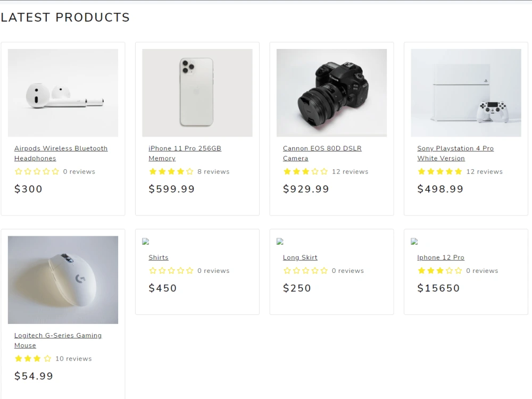The width and height of the screenshot is (532, 399).
Task: Click broken image icon above Long Skirt
Action: click(280, 242)
